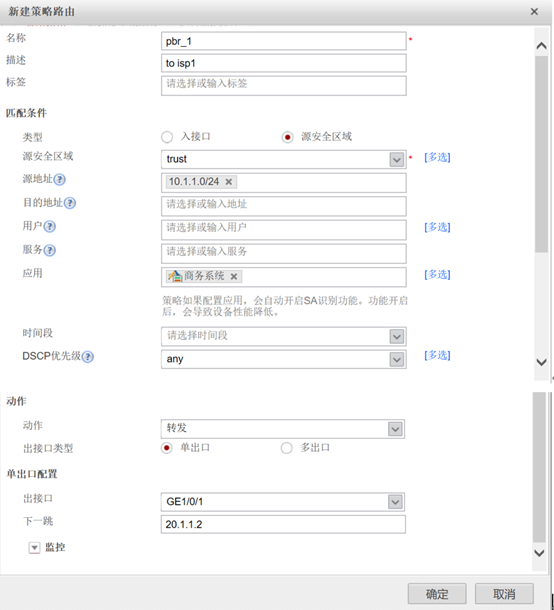Open the 源安全区域 trust dropdown
This screenshot has width=554, height=610.
pos(397,160)
